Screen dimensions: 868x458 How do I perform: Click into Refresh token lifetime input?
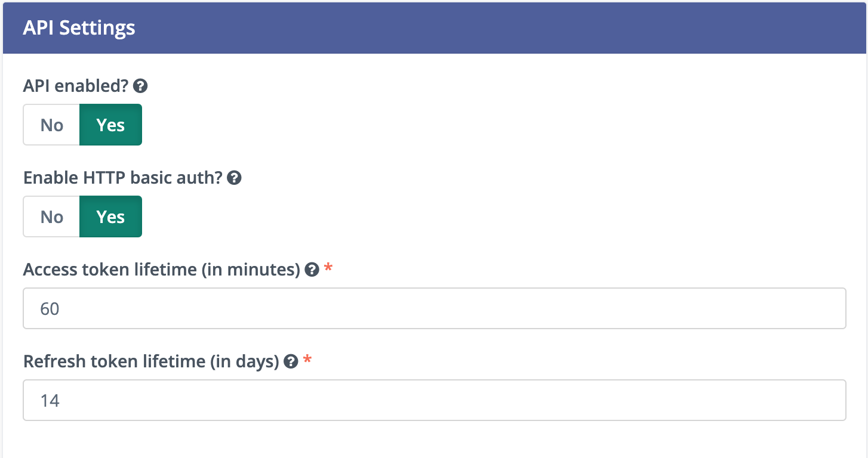(x=434, y=400)
